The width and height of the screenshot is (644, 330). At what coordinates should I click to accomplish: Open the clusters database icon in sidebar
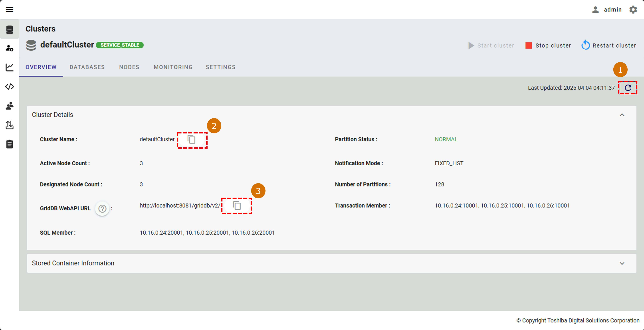(x=10, y=30)
